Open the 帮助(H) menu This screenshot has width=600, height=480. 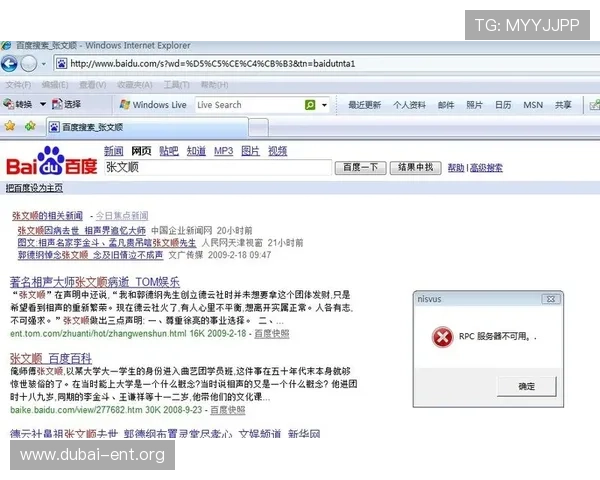pyautogui.click(x=214, y=85)
